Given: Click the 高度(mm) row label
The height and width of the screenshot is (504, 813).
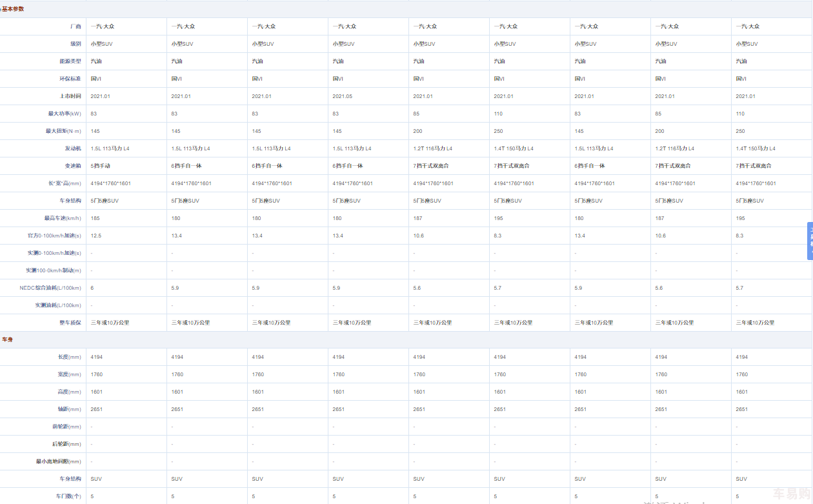Looking at the screenshot, I should pyautogui.click(x=69, y=392).
